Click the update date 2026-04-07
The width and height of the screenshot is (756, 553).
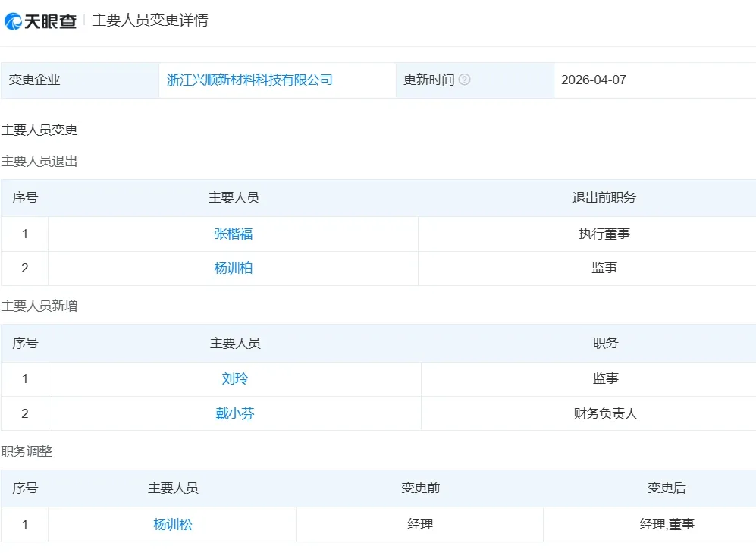(x=594, y=80)
